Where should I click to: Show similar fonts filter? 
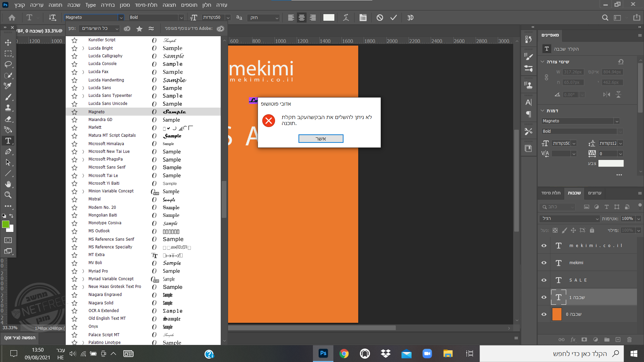point(151,29)
